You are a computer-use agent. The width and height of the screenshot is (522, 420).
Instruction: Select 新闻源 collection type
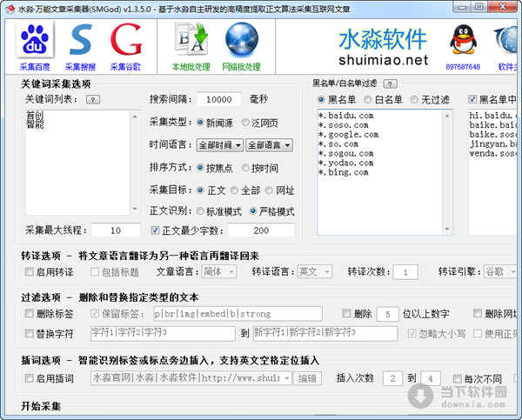pos(200,123)
